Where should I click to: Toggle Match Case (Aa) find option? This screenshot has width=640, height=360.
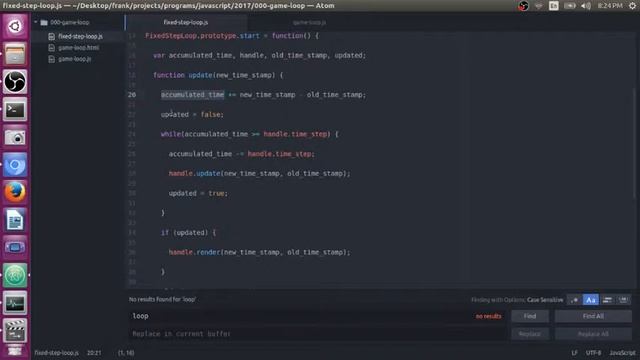point(591,300)
